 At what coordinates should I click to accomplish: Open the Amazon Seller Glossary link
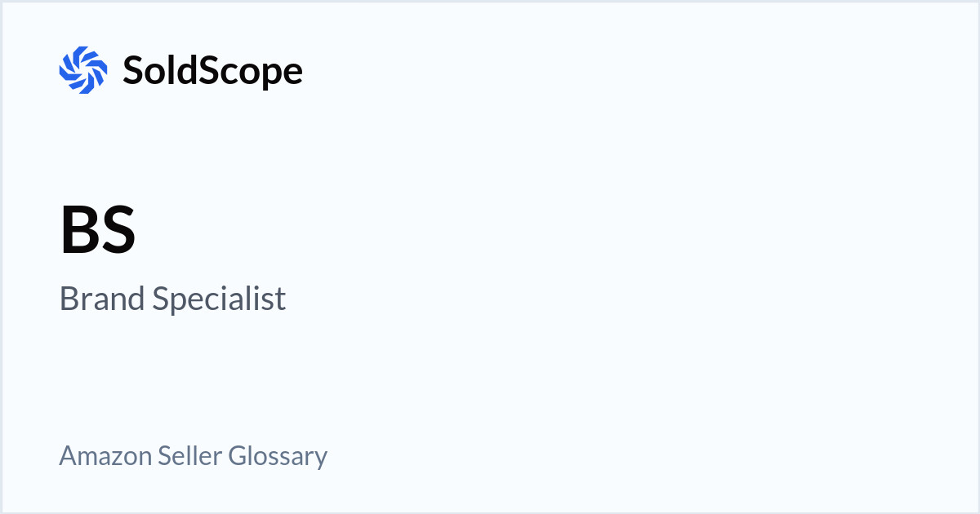(193, 455)
